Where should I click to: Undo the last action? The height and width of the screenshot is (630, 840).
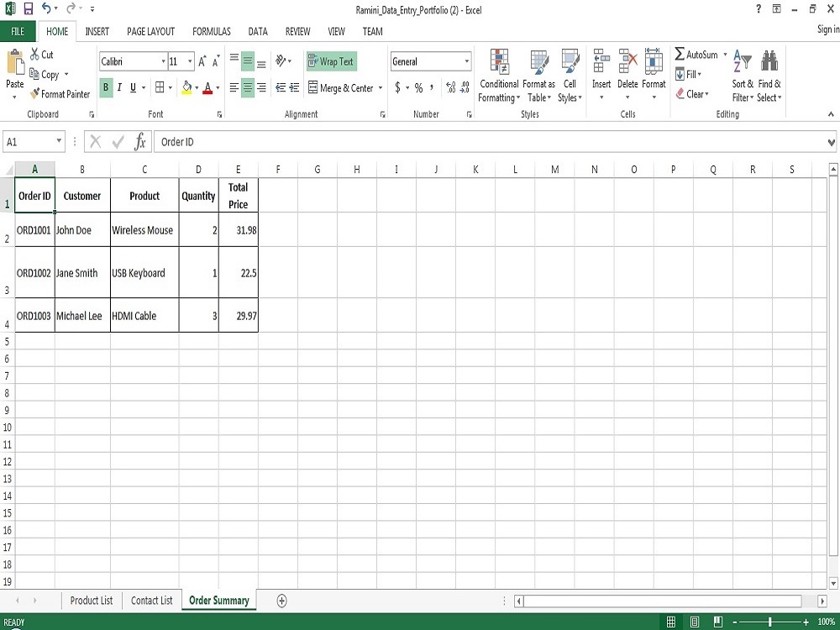click(46, 8)
